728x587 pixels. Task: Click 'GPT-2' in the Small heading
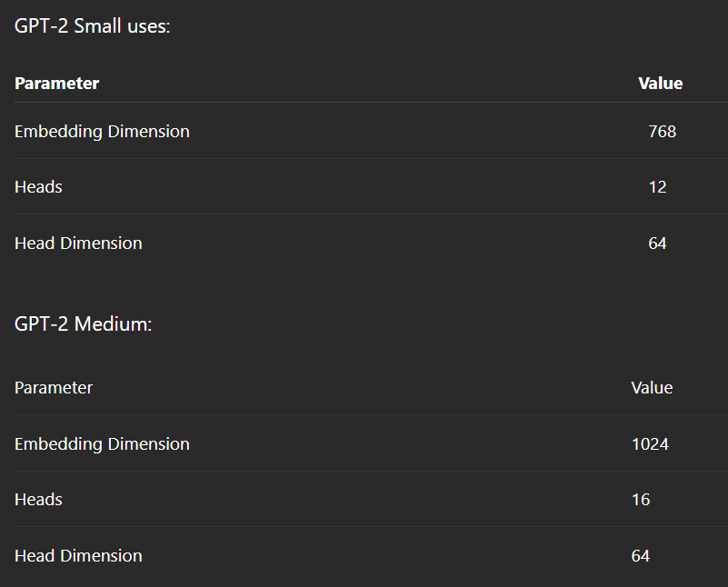pos(41,26)
